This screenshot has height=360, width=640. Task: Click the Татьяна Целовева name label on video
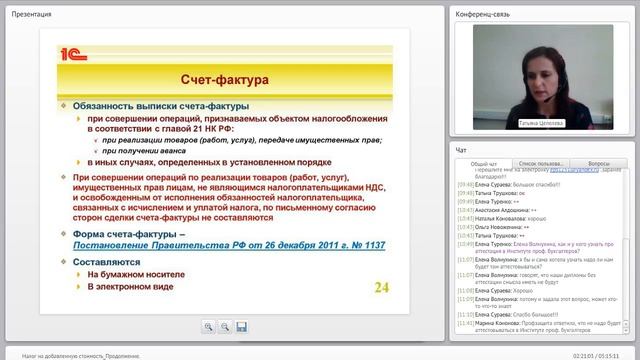click(x=542, y=123)
